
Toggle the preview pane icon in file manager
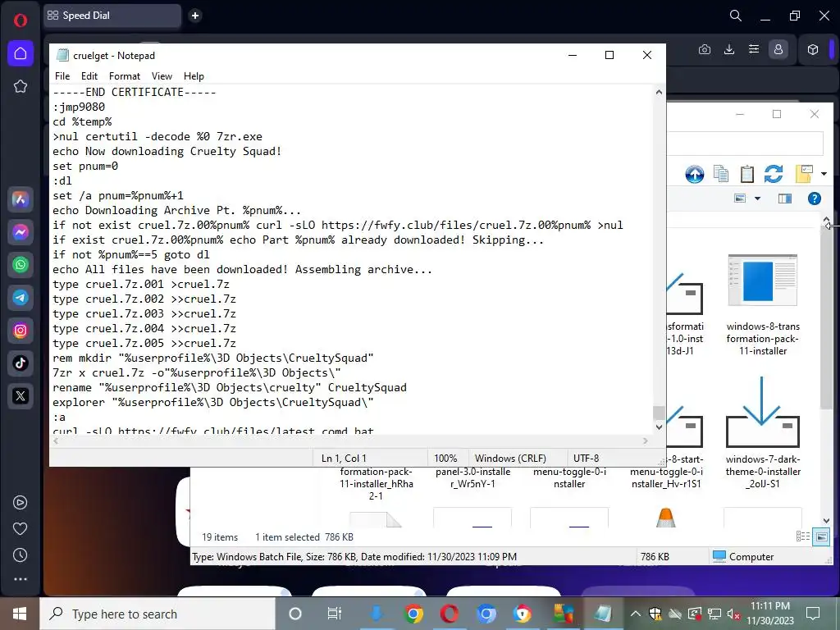(785, 199)
